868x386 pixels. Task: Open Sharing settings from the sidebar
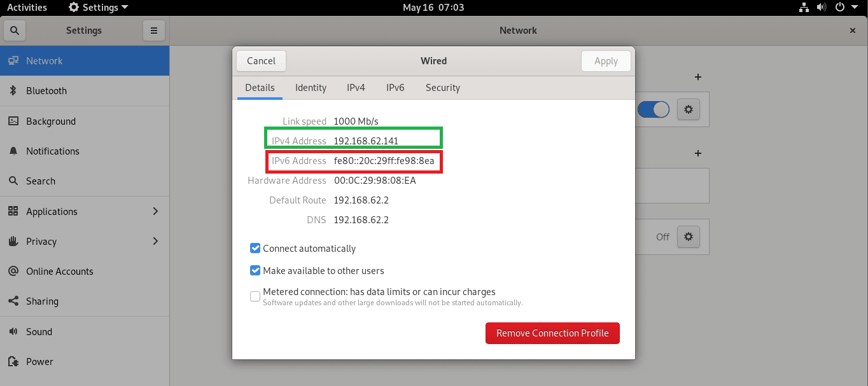pos(43,301)
